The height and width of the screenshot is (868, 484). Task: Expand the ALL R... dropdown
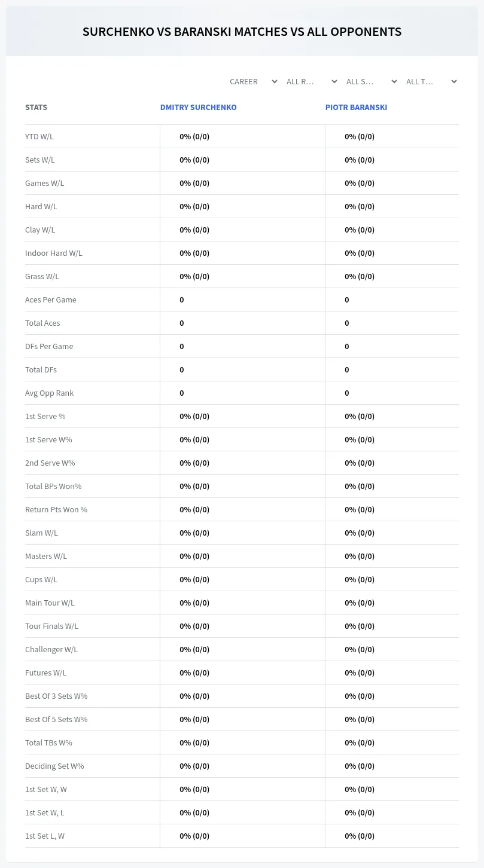[x=313, y=81]
